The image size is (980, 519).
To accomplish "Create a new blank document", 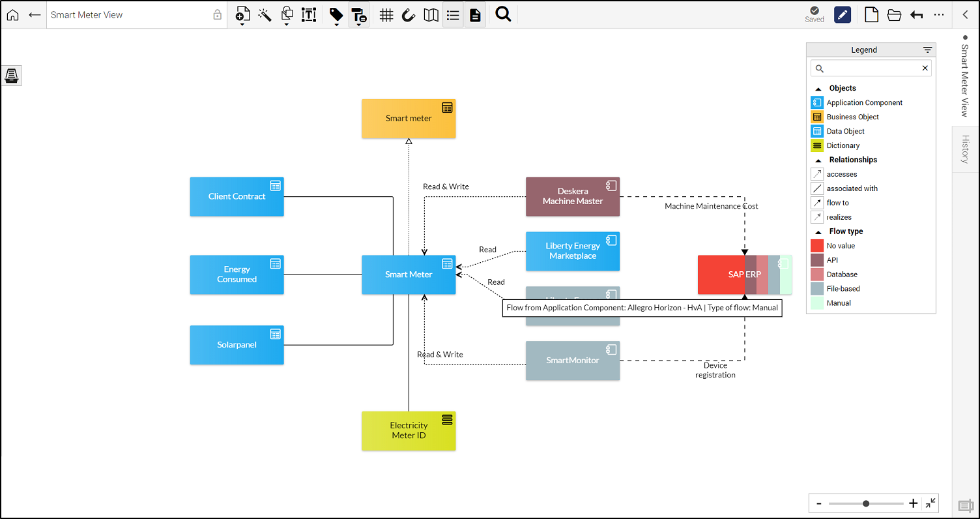I will [871, 15].
